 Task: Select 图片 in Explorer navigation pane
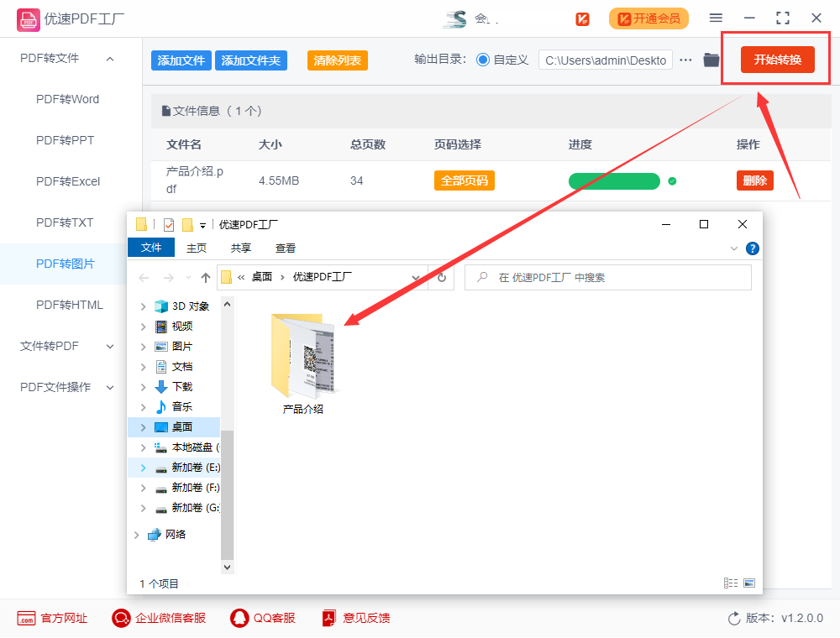pos(174,347)
